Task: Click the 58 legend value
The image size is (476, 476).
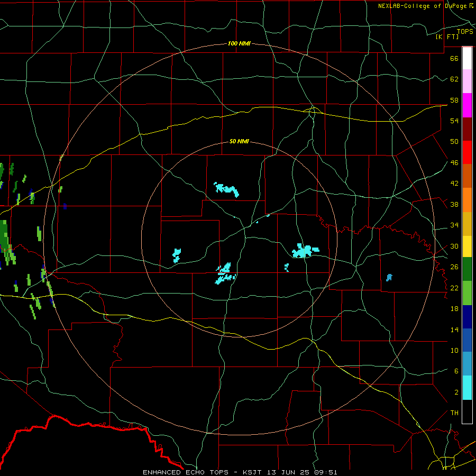Action: [454, 100]
